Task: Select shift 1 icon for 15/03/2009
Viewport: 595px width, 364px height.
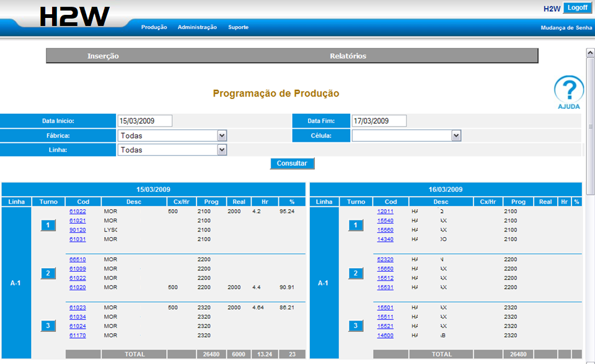Action: click(48, 225)
